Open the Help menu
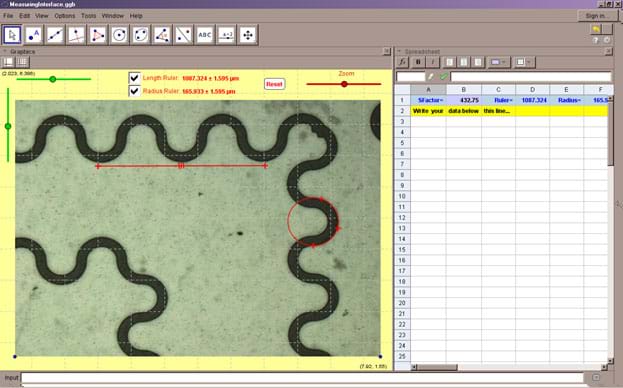Viewport: 623px width, 388px height. point(136,16)
